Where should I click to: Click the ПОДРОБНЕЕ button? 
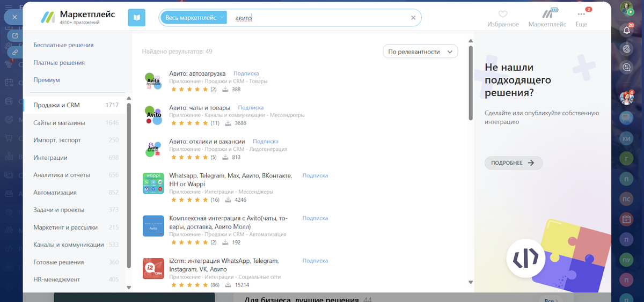tap(514, 163)
